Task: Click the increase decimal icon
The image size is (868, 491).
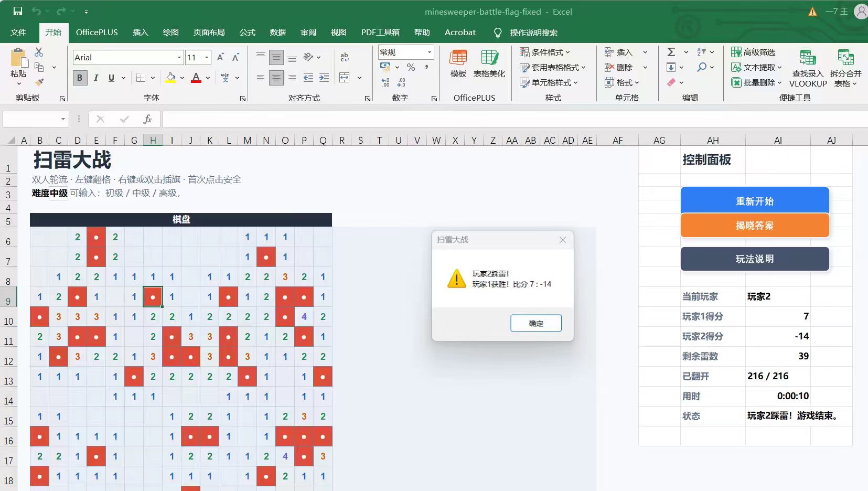Action: pyautogui.click(x=385, y=82)
